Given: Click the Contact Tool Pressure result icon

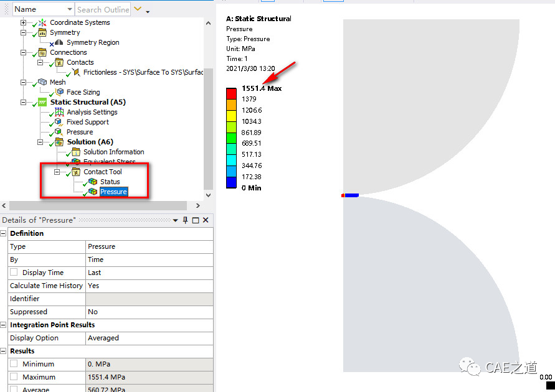Looking at the screenshot, I should 93,192.
